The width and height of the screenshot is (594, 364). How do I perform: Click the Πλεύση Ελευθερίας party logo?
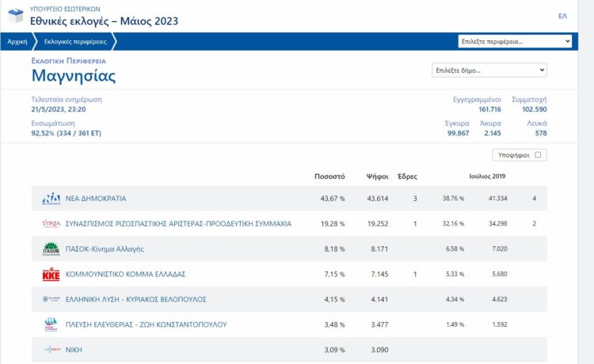[51, 324]
